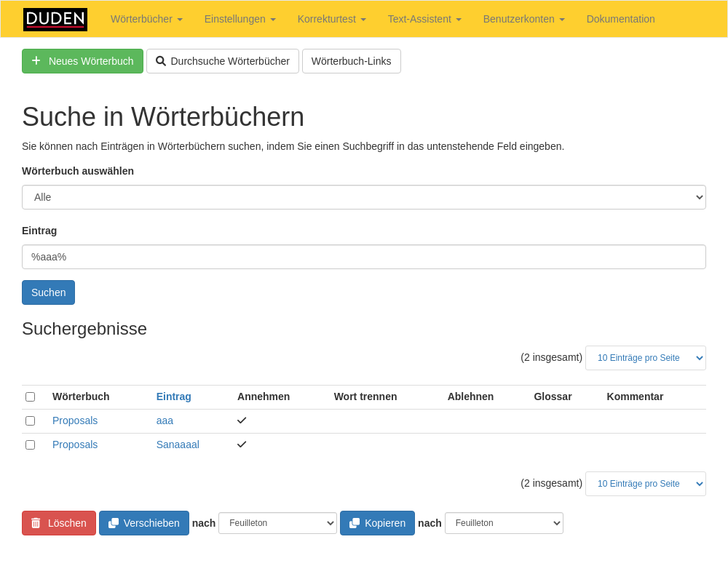Click the move icon on Verschieben
The height and width of the screenshot is (582, 728).
(114, 523)
